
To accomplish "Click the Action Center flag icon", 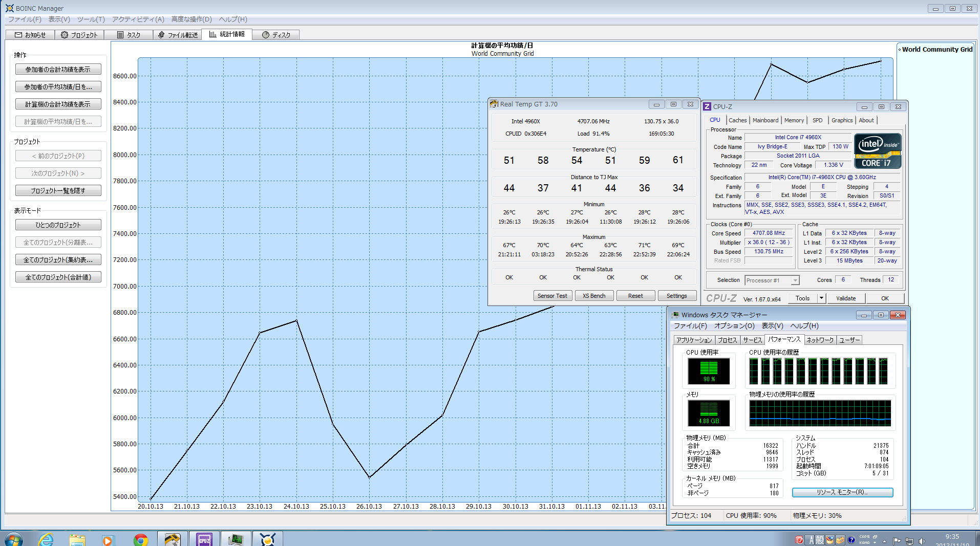I will (897, 541).
